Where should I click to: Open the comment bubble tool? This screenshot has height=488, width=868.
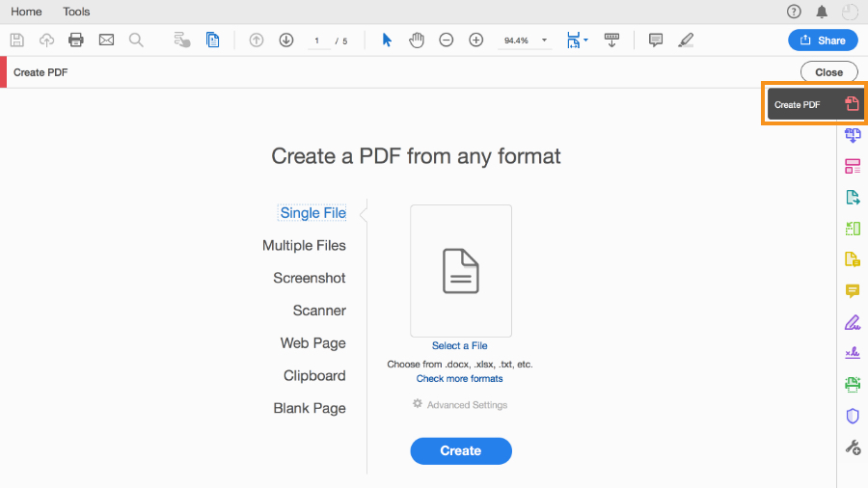point(656,40)
